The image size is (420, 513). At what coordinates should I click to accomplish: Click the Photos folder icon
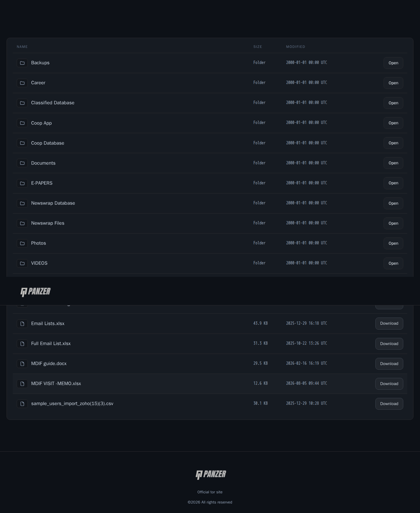[22, 243]
